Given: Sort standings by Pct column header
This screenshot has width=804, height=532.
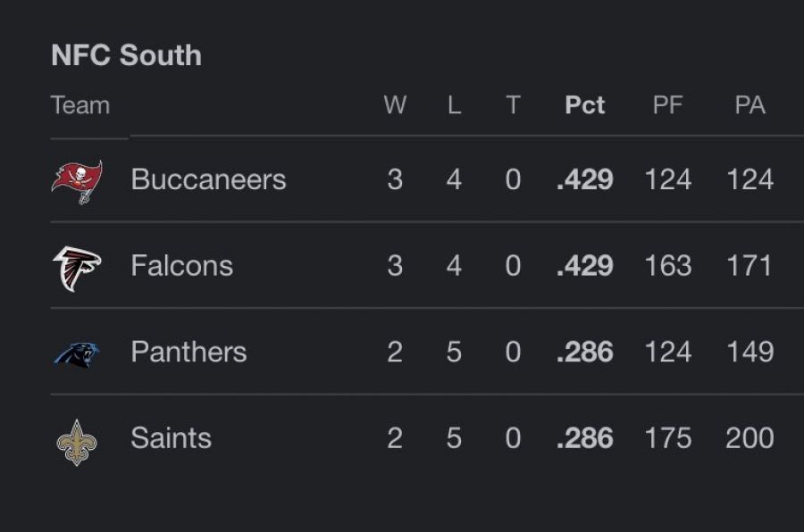Looking at the screenshot, I should point(585,105).
